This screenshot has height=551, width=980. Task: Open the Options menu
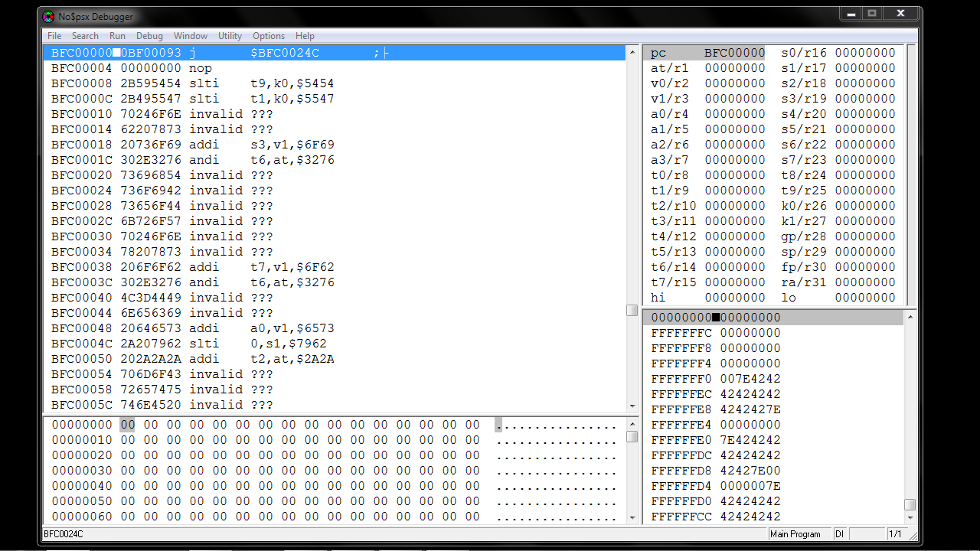tap(269, 36)
